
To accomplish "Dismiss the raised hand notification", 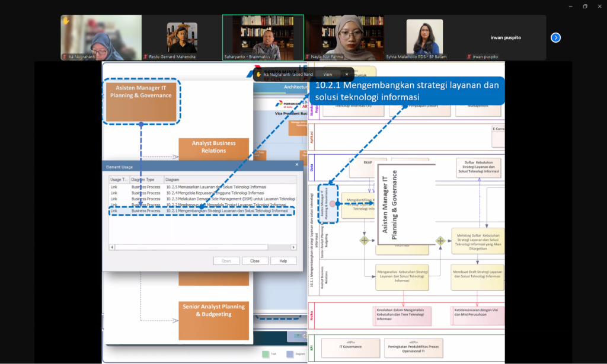I will pyautogui.click(x=347, y=74).
